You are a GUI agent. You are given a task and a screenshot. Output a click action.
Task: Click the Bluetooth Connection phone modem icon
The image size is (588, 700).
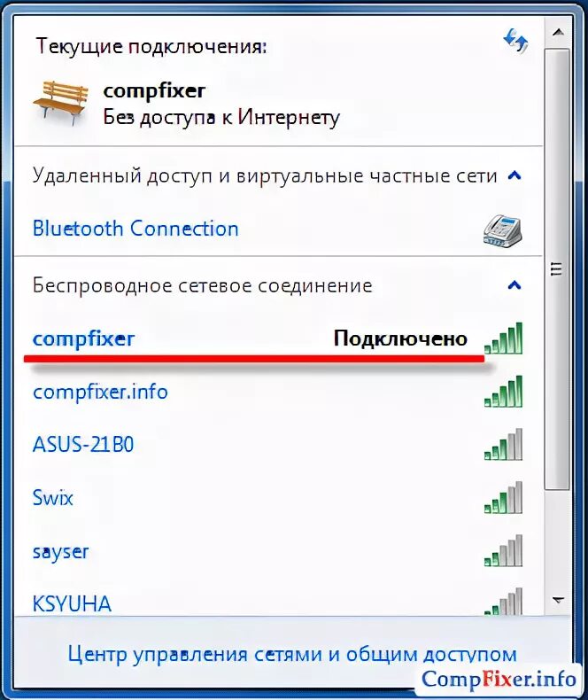coord(503,229)
